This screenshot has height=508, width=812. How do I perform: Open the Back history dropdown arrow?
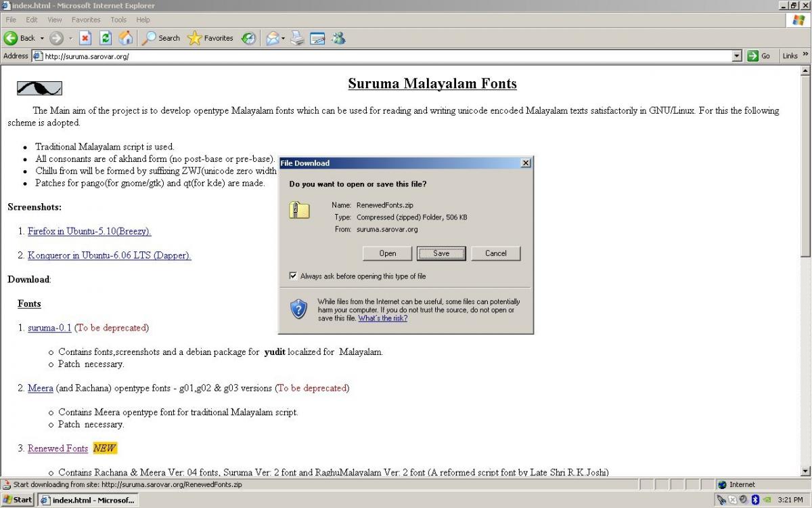[42, 38]
